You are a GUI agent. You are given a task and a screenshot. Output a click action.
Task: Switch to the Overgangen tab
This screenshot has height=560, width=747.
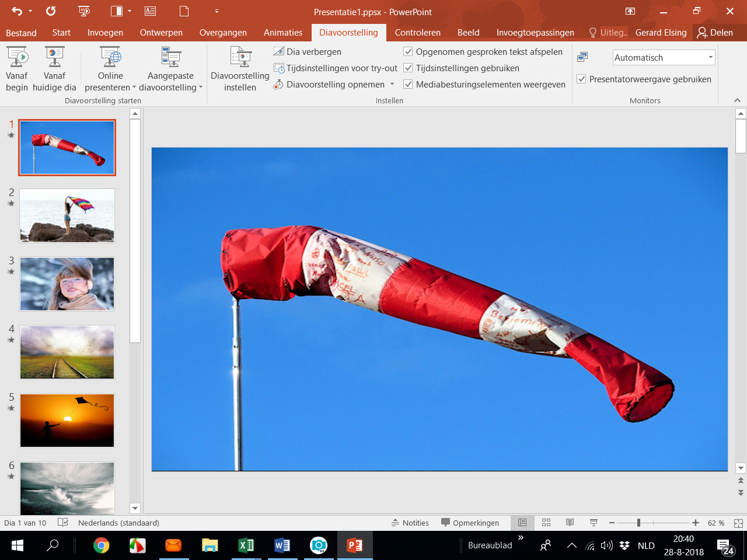point(223,33)
